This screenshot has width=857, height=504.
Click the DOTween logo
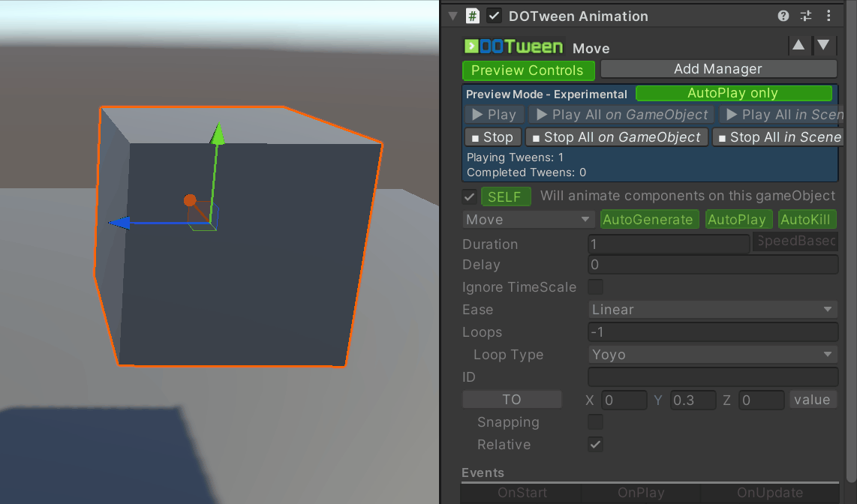point(514,47)
